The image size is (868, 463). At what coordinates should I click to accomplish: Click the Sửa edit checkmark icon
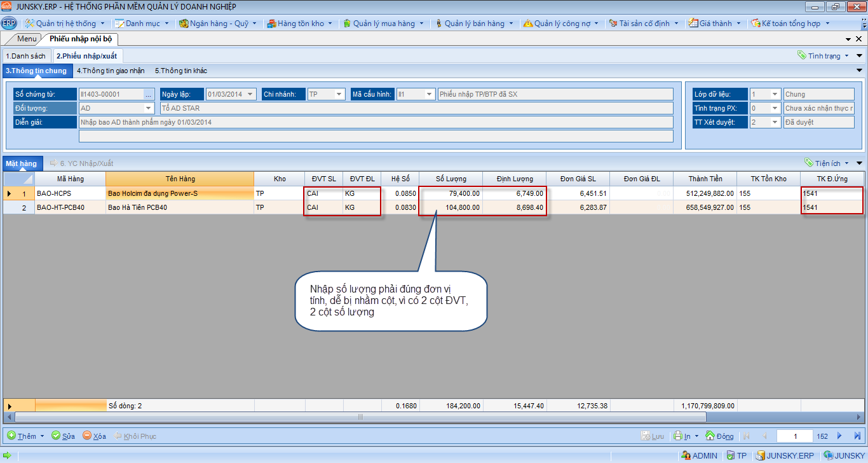(x=56, y=436)
